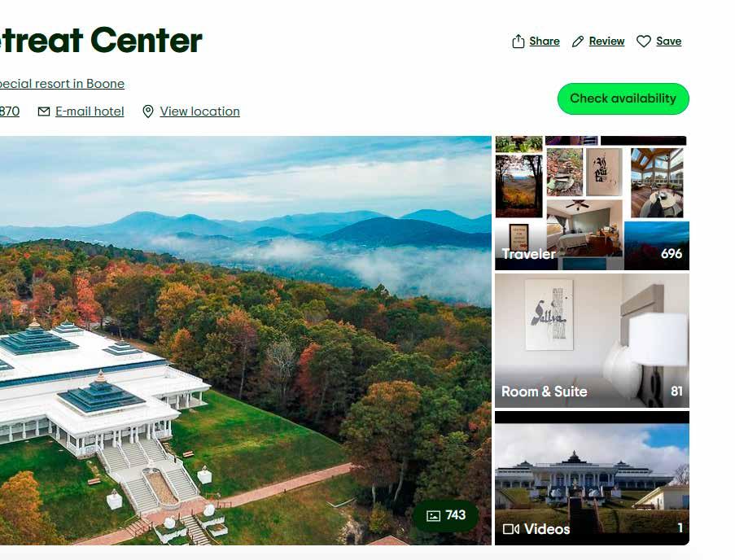Select the Save link text

tap(668, 42)
